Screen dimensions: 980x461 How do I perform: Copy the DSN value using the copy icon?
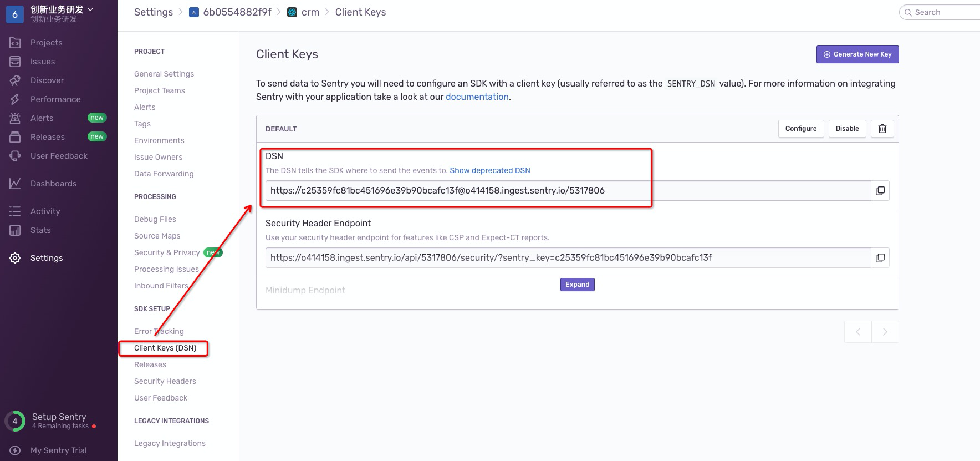(x=880, y=191)
